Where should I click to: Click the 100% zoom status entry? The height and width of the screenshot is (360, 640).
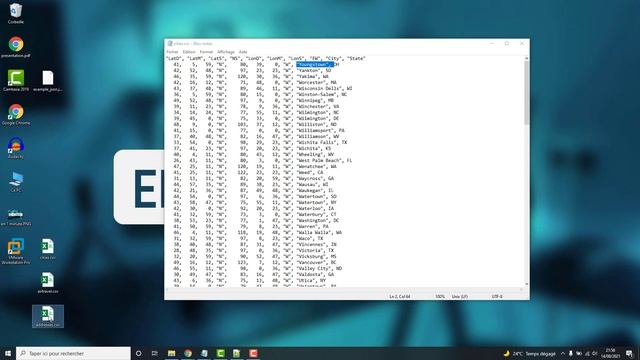coord(440,296)
